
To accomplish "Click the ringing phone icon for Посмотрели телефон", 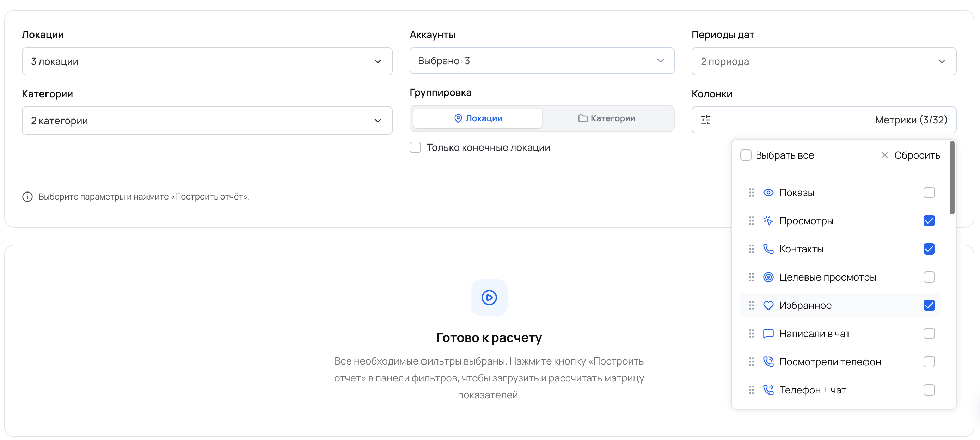I will (768, 362).
